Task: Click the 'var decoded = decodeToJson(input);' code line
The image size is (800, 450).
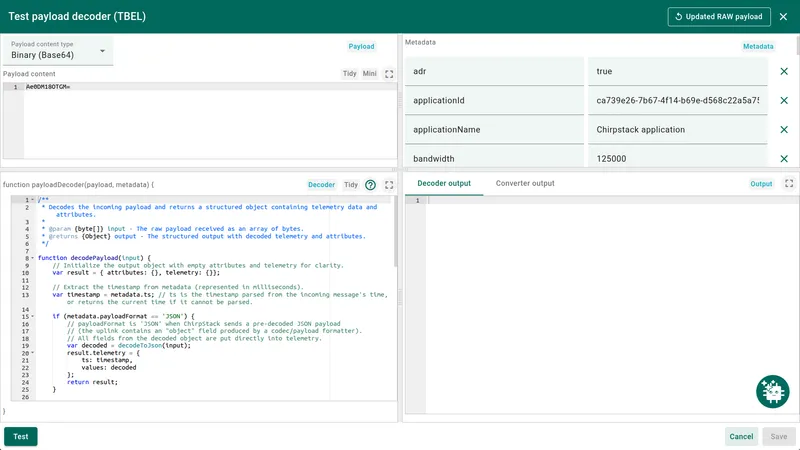Action: click(129, 345)
